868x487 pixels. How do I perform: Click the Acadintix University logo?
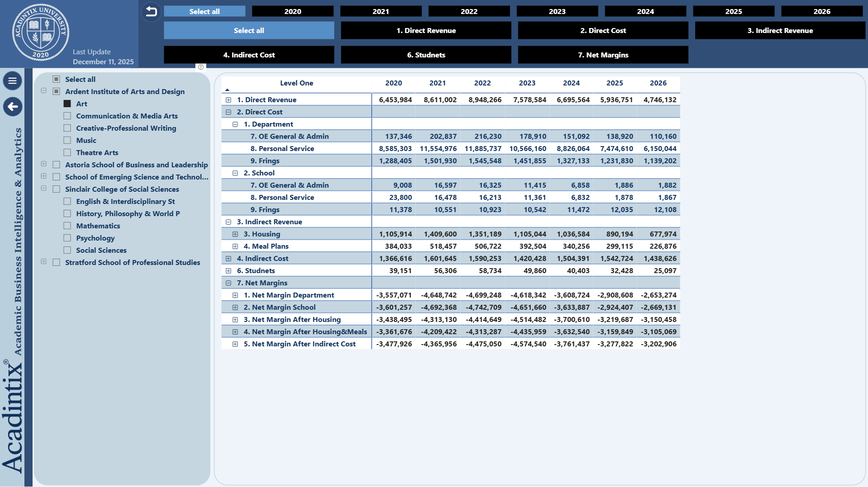tap(41, 33)
